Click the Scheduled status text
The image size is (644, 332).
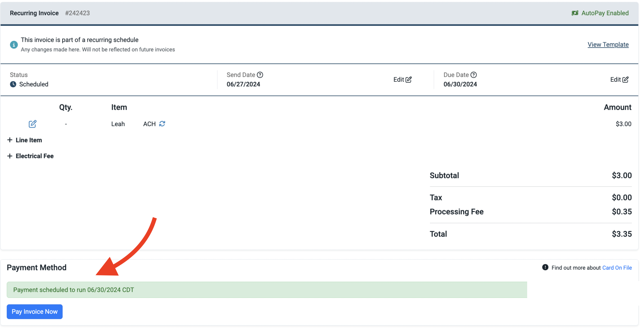(x=34, y=84)
